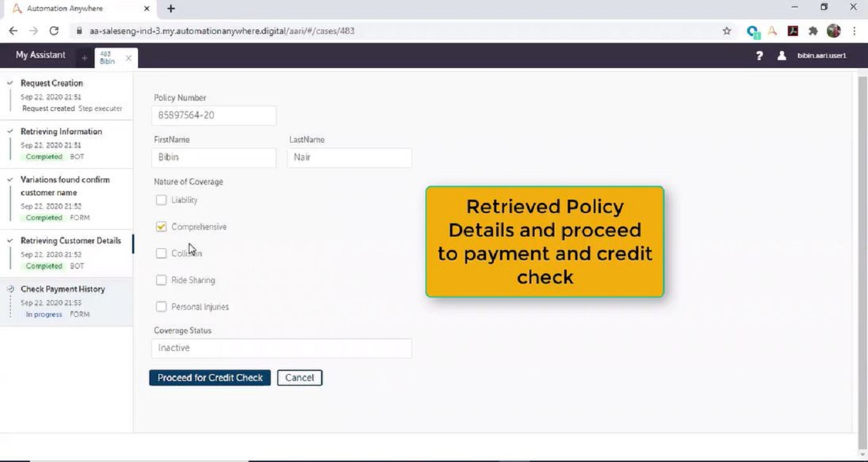Click the FORM label under Check Payment History
Viewport: 868px width, 462px height.
tap(80, 314)
